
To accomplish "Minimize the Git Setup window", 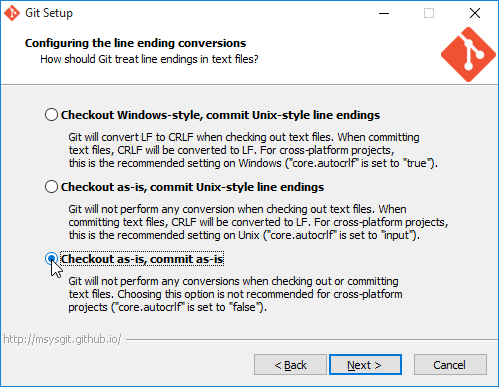I will click(384, 13).
